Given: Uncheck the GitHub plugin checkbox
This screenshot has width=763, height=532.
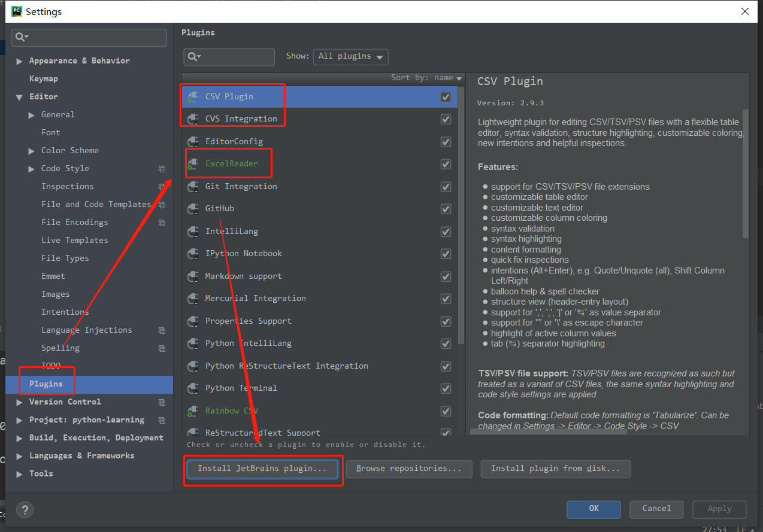Looking at the screenshot, I should click(x=446, y=209).
